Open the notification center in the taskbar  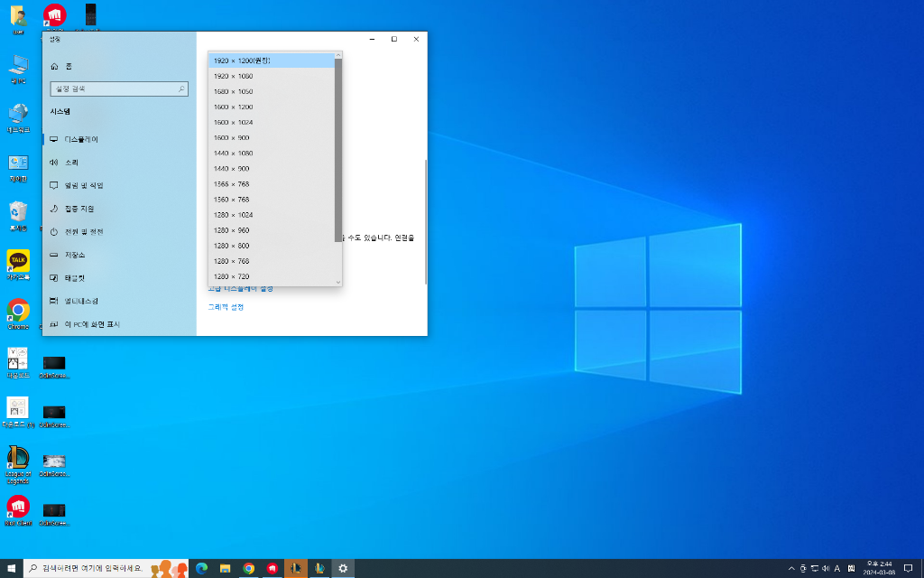click(x=908, y=568)
